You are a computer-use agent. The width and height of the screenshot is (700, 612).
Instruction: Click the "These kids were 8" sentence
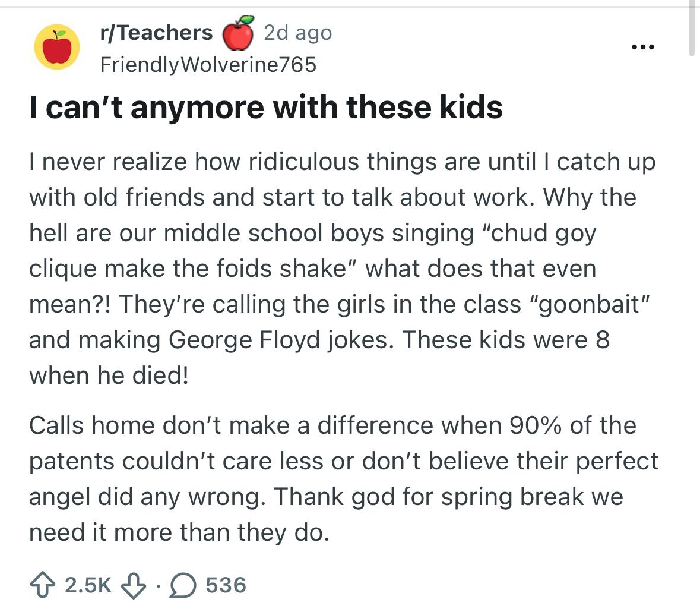coord(506,339)
